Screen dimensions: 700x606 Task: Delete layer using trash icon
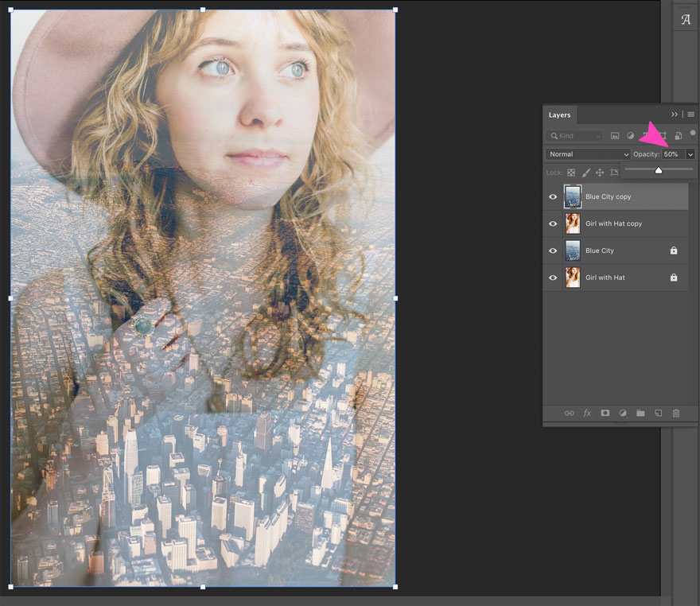pos(676,413)
